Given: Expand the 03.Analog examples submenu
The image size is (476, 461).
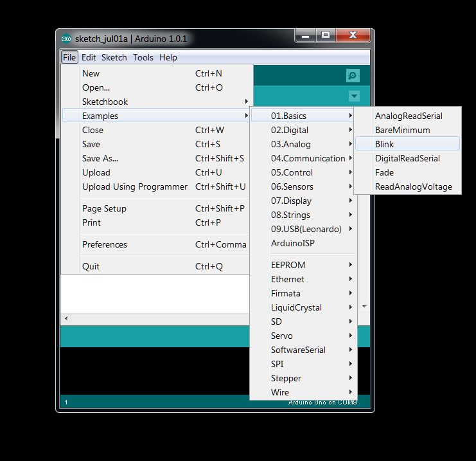Looking at the screenshot, I should pyautogui.click(x=304, y=145).
